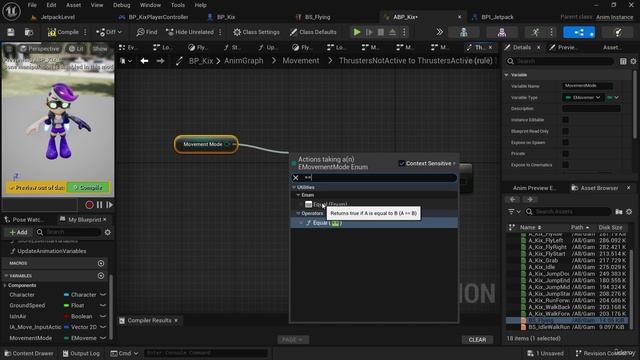The width and height of the screenshot is (640, 360).
Task: Click AnimGraph in the breadcrumb
Action: coord(244,61)
